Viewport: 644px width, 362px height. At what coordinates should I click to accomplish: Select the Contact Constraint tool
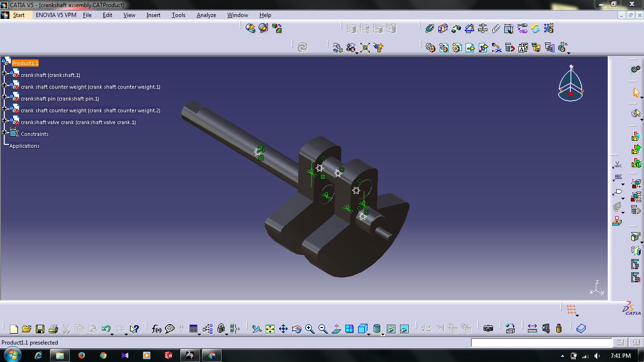443,29
